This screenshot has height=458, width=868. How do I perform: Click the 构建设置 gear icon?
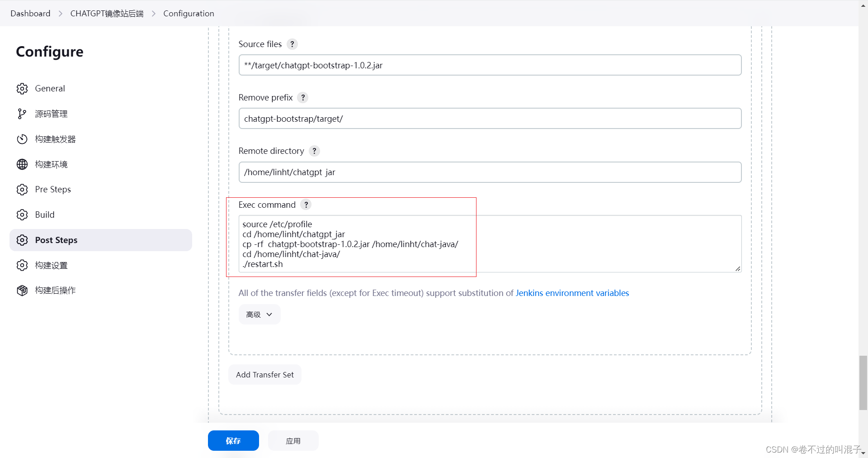(x=22, y=265)
